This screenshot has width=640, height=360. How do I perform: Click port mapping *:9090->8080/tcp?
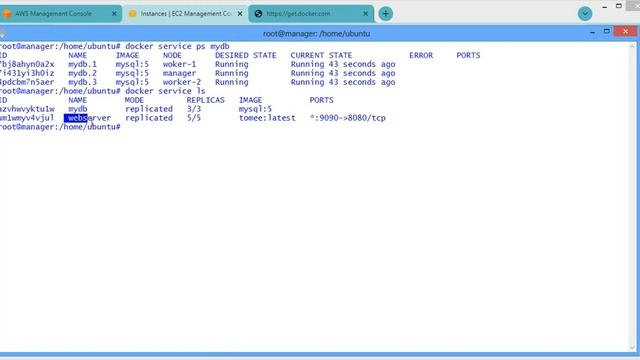coord(348,118)
